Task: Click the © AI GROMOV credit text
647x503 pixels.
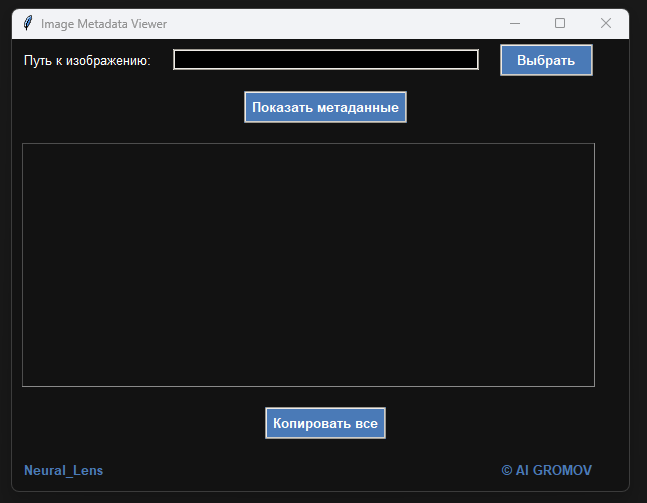Action: 546,470
